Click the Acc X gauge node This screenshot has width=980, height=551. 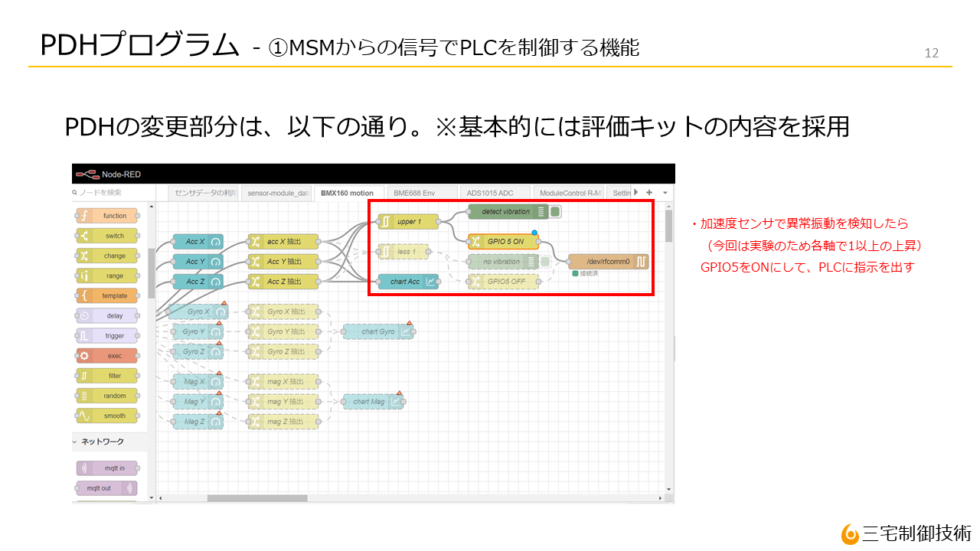pyautogui.click(x=198, y=242)
